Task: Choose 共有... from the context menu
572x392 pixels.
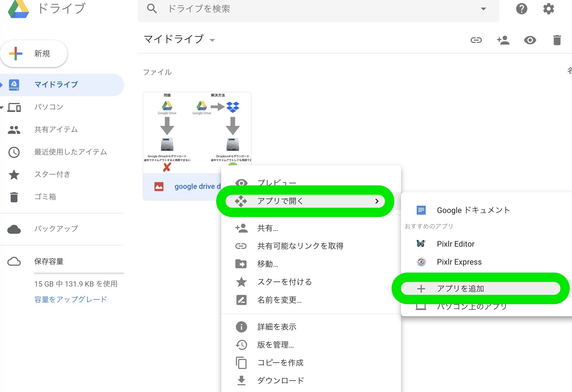Action: click(311, 228)
